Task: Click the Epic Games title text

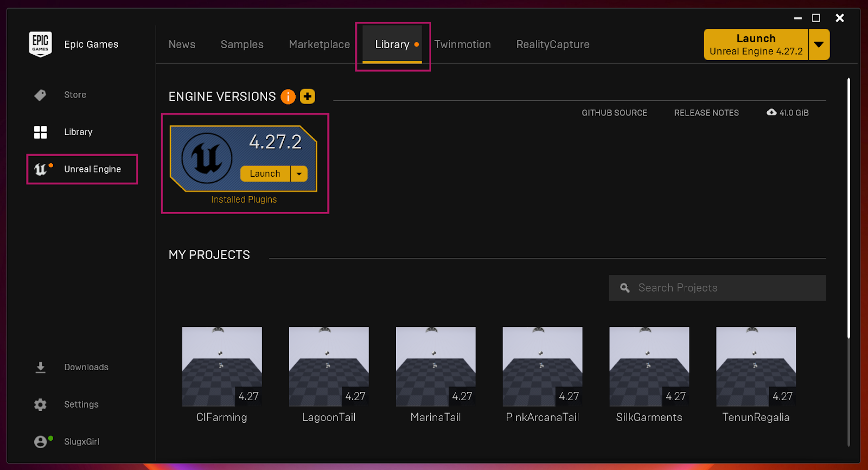Action: [x=91, y=44]
